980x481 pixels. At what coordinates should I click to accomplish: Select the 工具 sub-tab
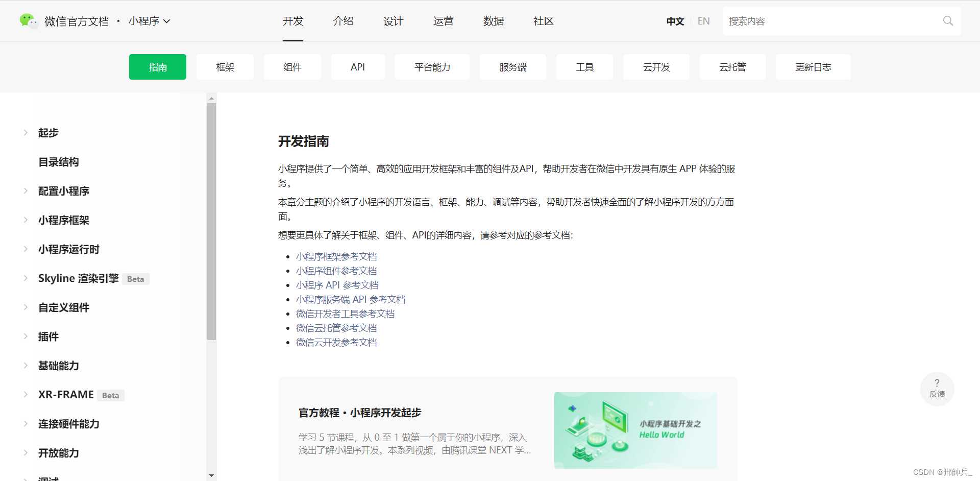click(x=584, y=67)
